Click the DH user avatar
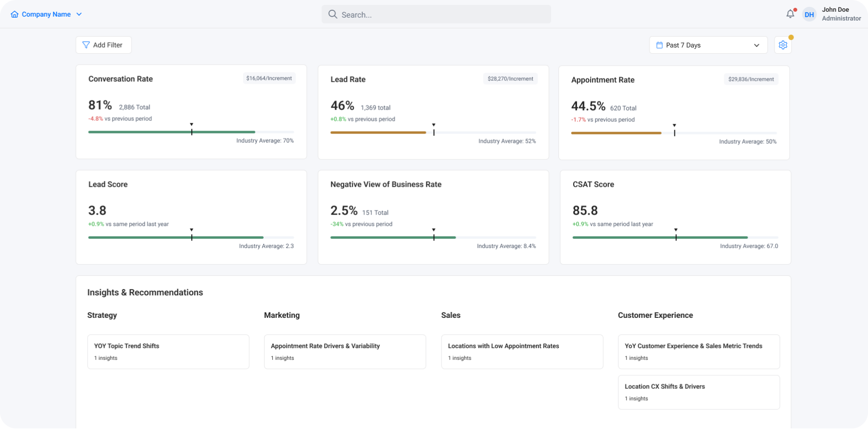The image size is (868, 446). pos(809,15)
